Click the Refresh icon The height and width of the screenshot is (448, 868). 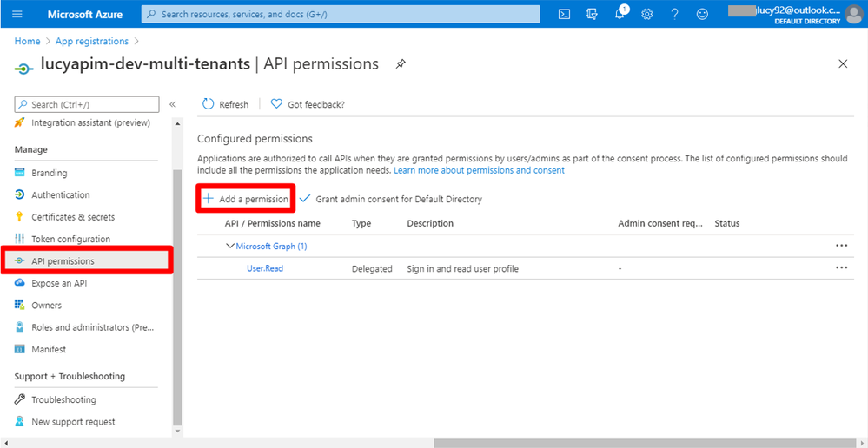coord(209,104)
